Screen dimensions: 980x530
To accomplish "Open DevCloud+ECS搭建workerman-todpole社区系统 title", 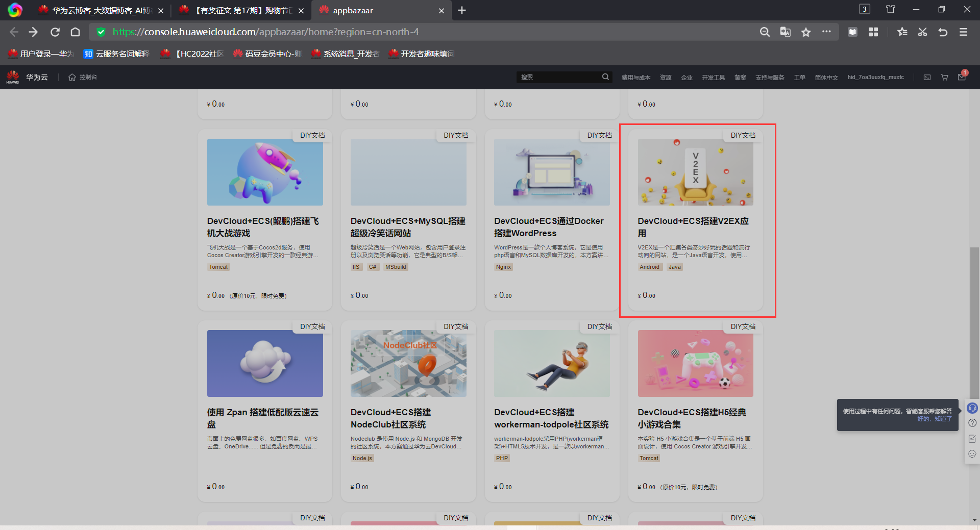I will coord(551,418).
